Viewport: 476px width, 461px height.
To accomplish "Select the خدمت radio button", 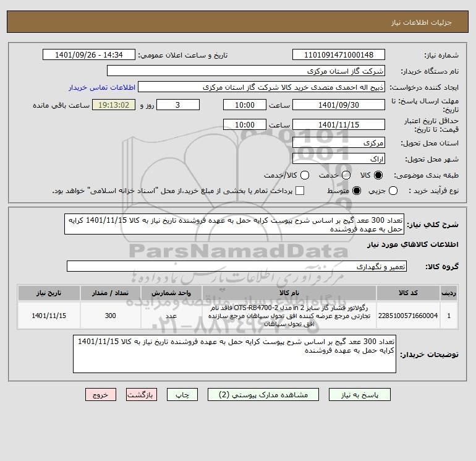I will tap(346, 175).
